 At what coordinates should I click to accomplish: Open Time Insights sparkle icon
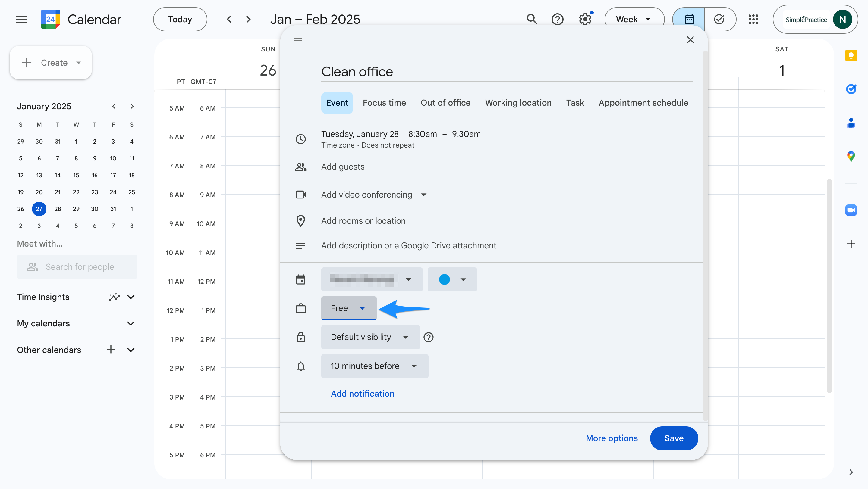[114, 297]
